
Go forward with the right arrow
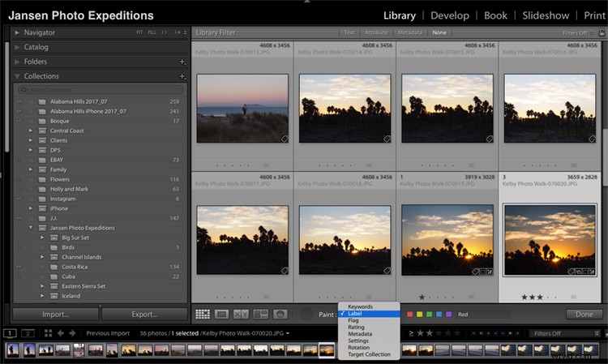coord(72,333)
